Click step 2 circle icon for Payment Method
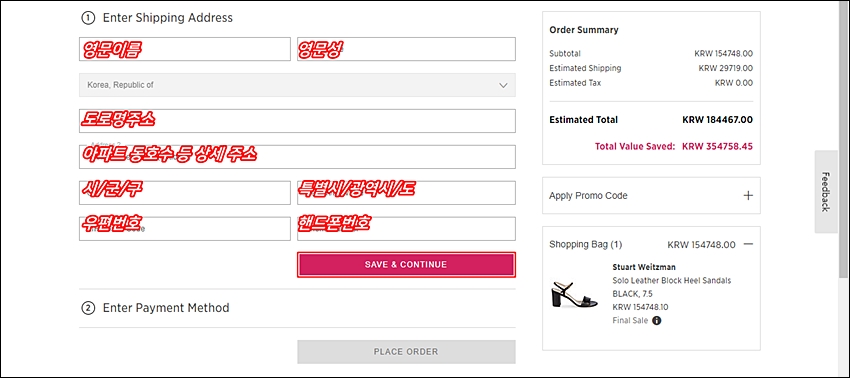 pyautogui.click(x=88, y=308)
